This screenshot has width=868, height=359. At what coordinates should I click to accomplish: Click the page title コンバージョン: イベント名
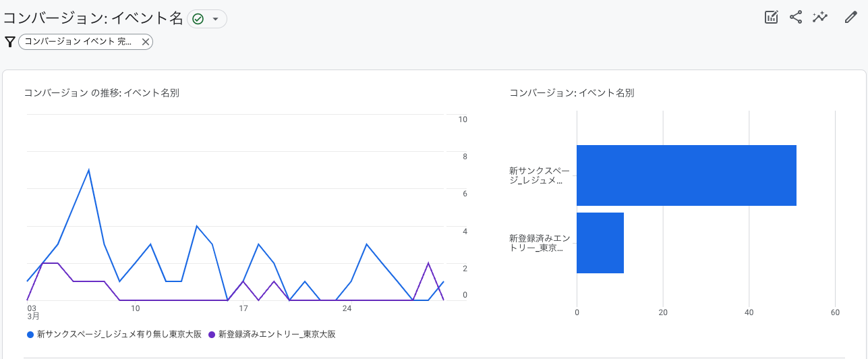[93, 18]
